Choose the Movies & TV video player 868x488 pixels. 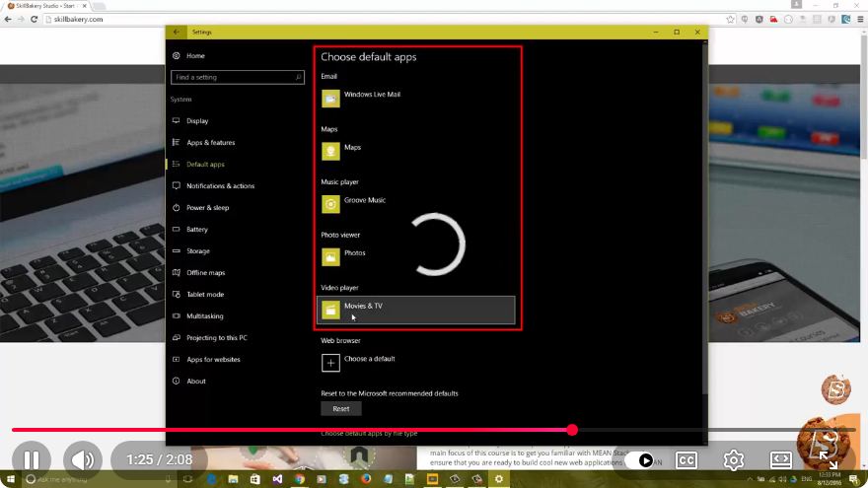pyautogui.click(x=415, y=310)
